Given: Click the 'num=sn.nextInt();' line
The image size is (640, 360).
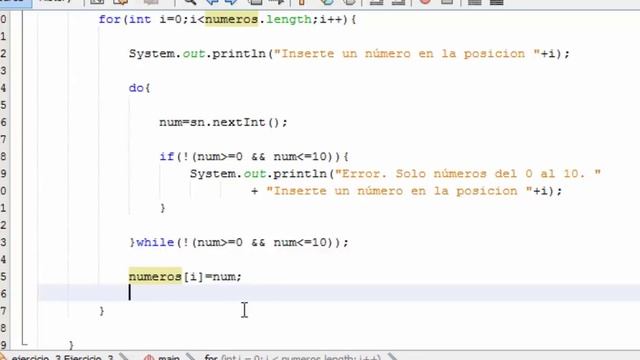Looking at the screenshot, I should pyautogui.click(x=223, y=122).
